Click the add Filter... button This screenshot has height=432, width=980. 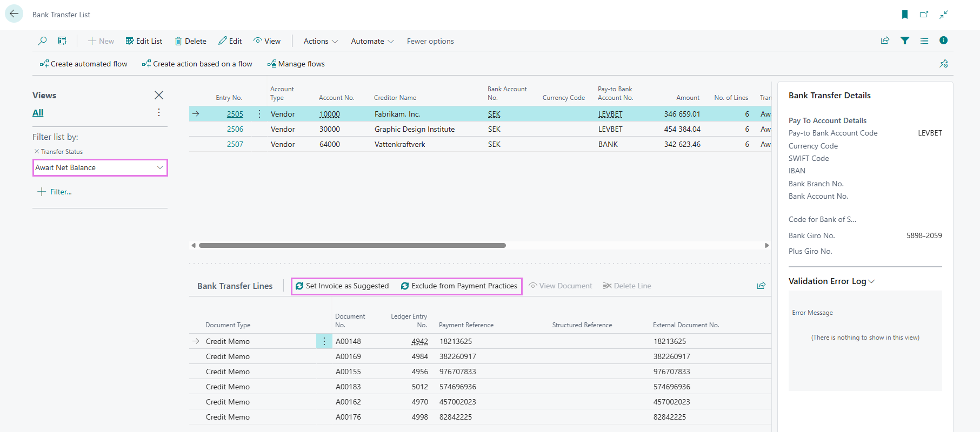tap(55, 192)
